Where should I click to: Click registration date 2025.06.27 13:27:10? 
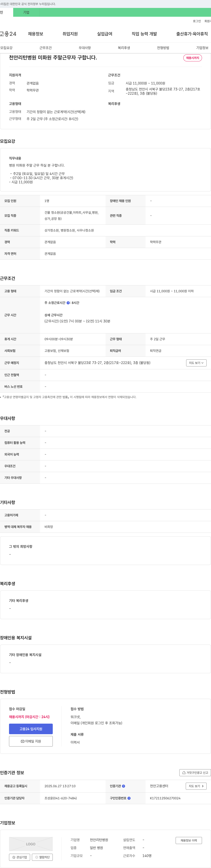(x=60, y=786)
